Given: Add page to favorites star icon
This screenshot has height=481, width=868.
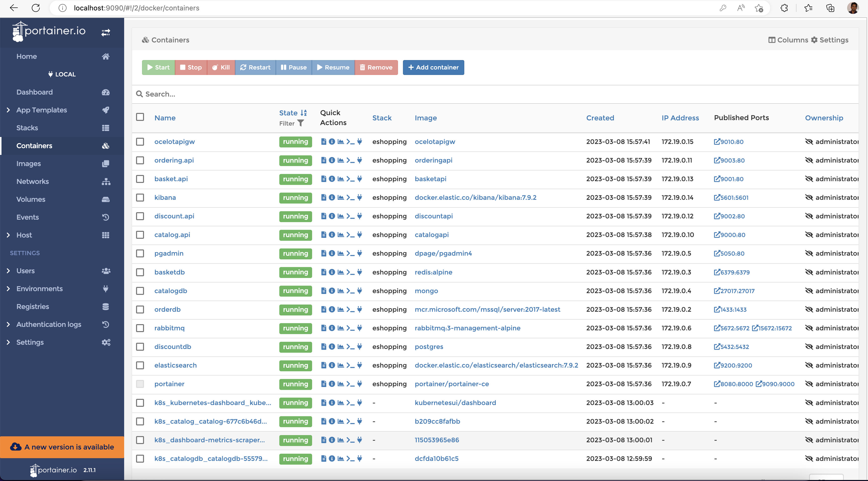Looking at the screenshot, I should tap(759, 8).
